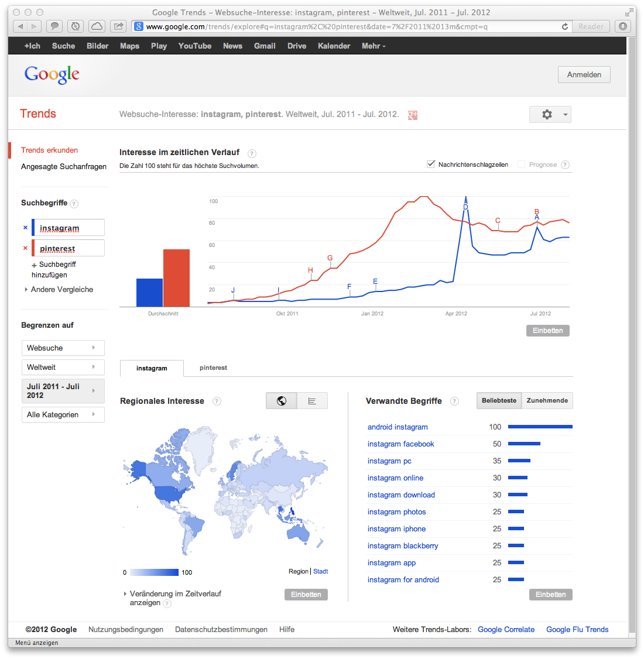
Task: Open the settings gear menu
Action: tap(547, 114)
